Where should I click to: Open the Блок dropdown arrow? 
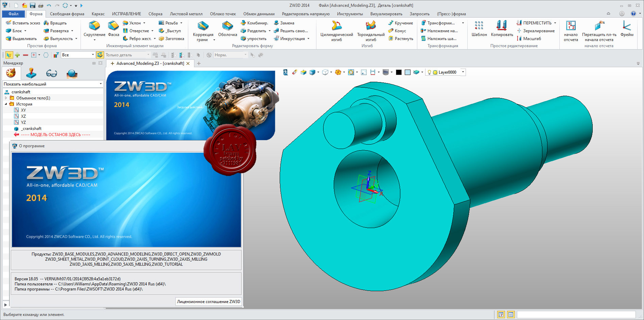(25, 31)
